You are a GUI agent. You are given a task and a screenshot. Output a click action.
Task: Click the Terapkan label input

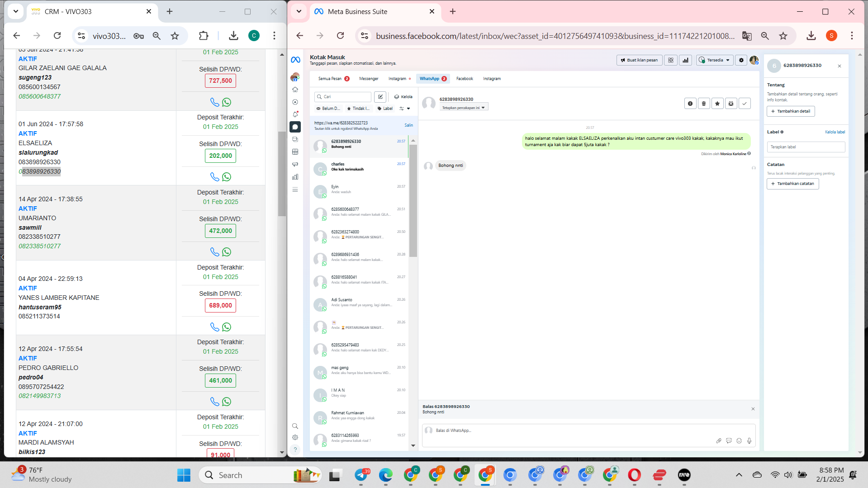click(x=806, y=147)
